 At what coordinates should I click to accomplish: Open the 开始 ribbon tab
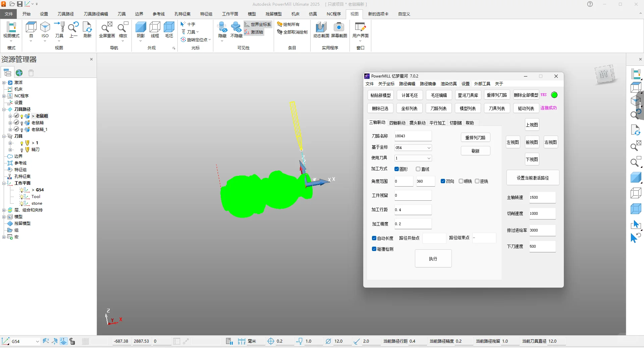(x=26, y=14)
